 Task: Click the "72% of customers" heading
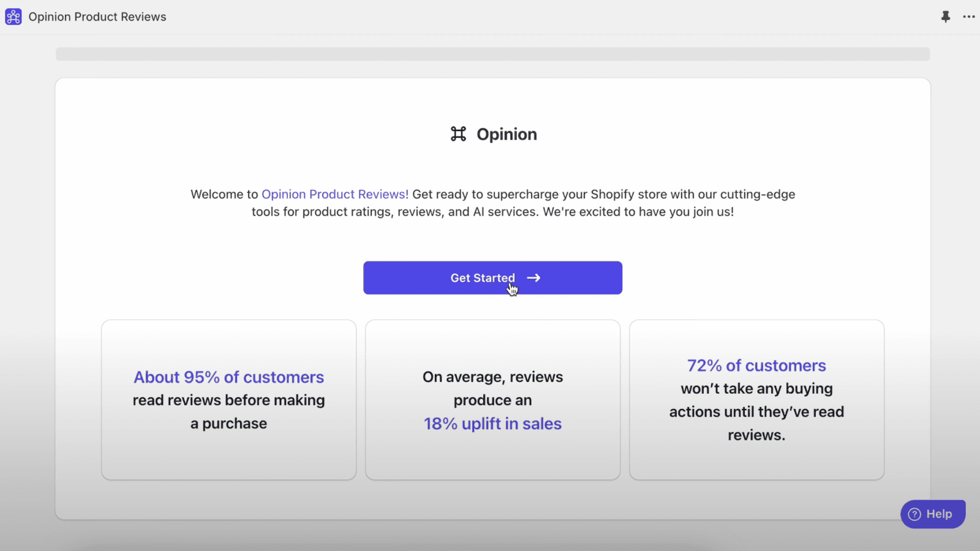pos(756,365)
